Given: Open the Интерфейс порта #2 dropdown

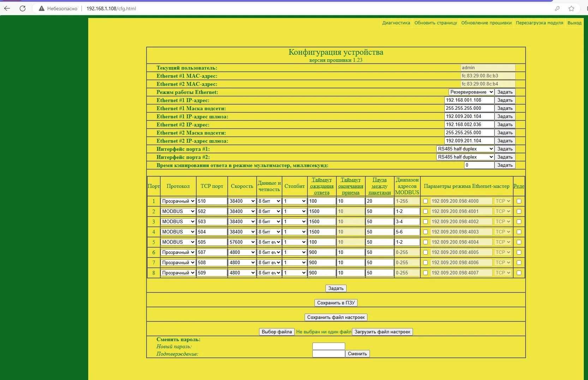Looking at the screenshot, I should pos(465,157).
